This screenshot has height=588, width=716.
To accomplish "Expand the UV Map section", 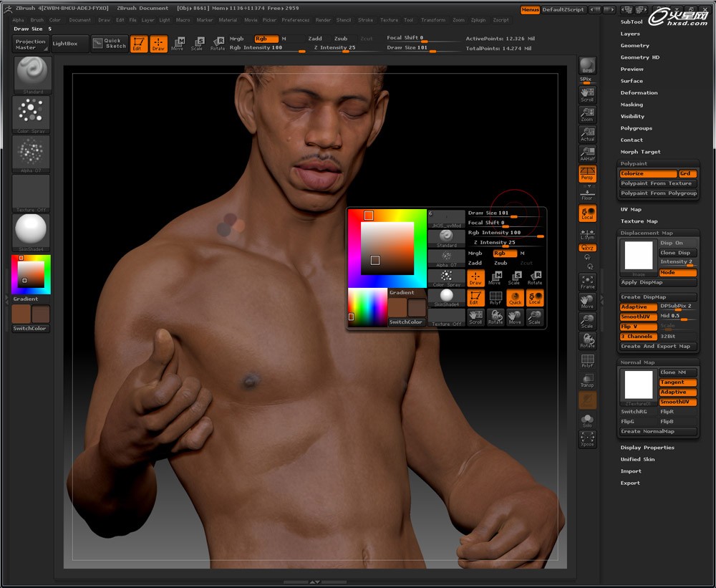I will coord(631,210).
